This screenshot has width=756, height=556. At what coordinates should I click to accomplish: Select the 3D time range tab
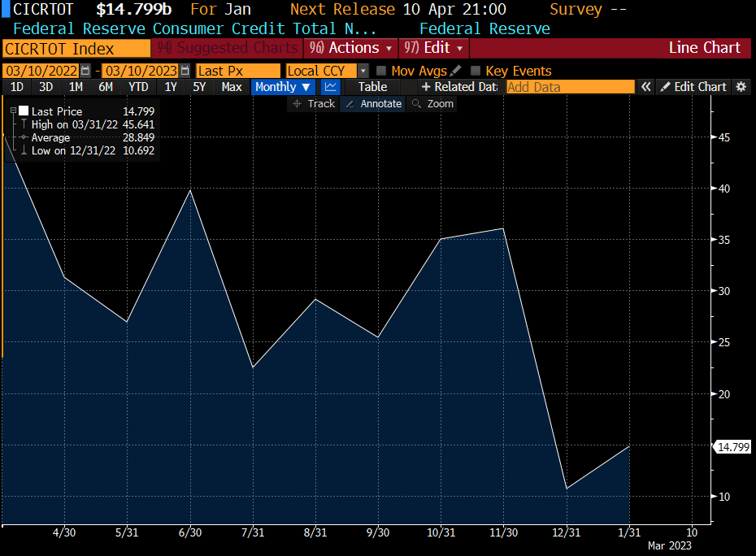[46, 87]
